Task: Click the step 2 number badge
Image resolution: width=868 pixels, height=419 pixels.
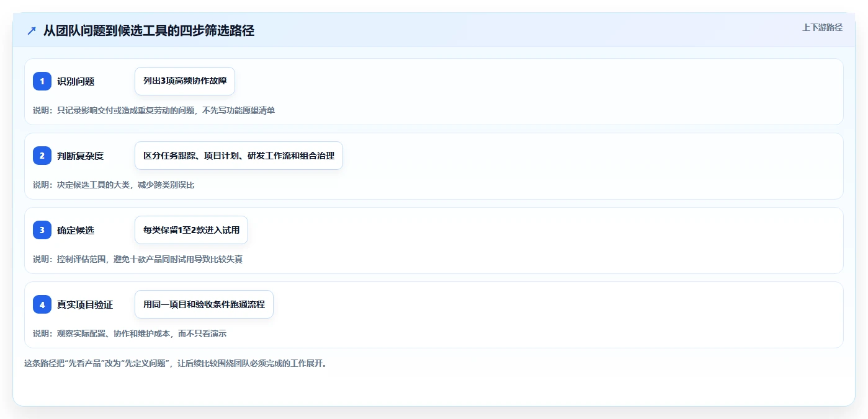Action: [42, 156]
